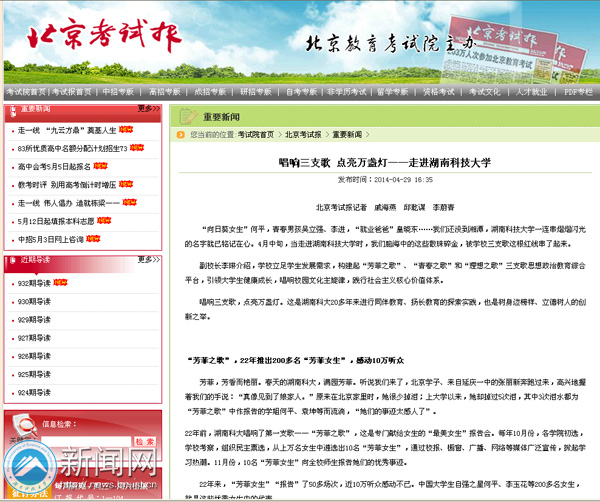This screenshot has width=600, height=502.
Task: Open 925期导读 link
Action: [x=34, y=374]
